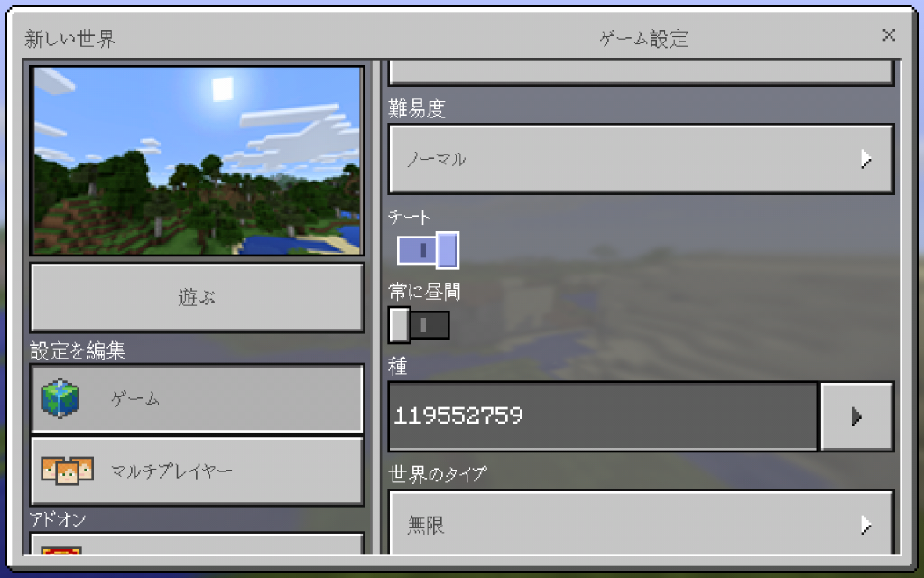Select the ゲーム settings tab
The height and width of the screenshot is (578, 924).
point(197,398)
